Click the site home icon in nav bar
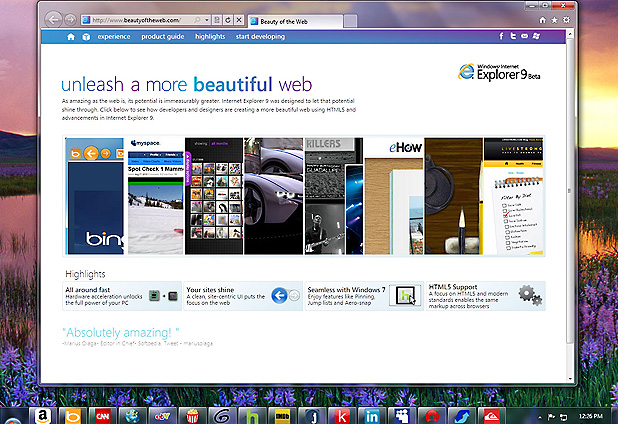Screen dimensions: 618x424 pyautogui.click(x=71, y=37)
